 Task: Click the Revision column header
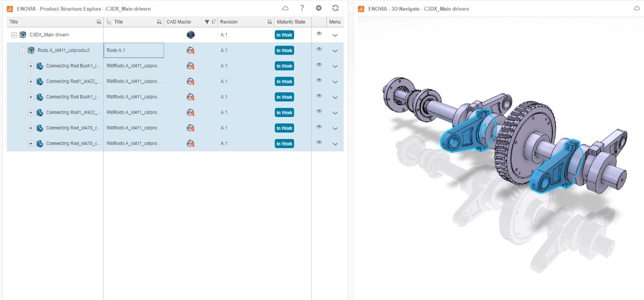click(x=229, y=22)
